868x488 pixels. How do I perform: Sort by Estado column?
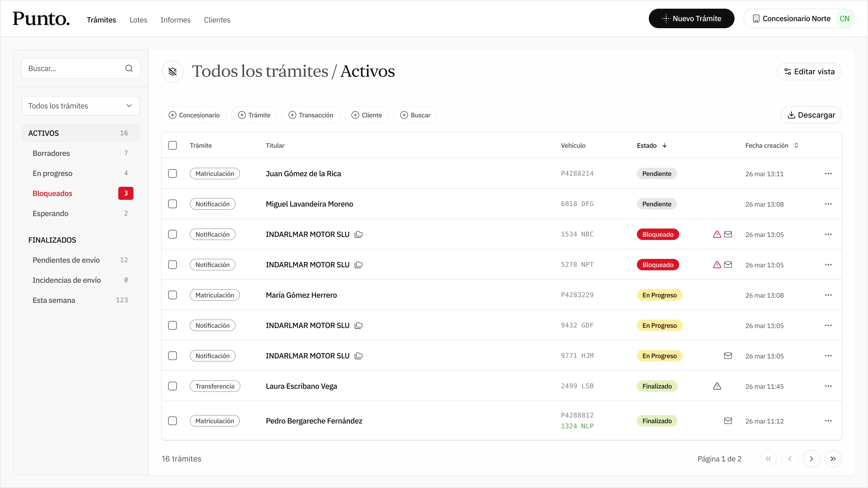652,146
